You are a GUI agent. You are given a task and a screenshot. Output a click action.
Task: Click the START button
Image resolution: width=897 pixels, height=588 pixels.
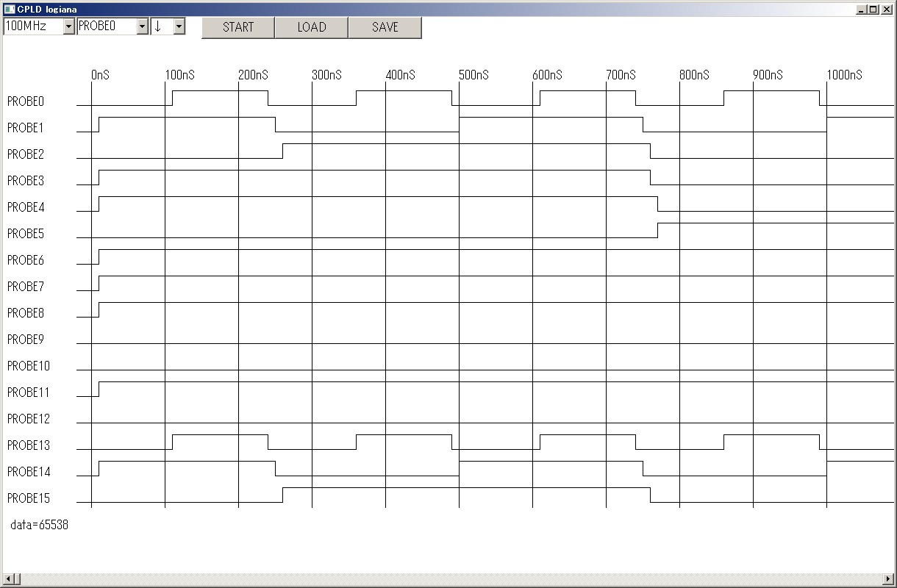point(238,27)
